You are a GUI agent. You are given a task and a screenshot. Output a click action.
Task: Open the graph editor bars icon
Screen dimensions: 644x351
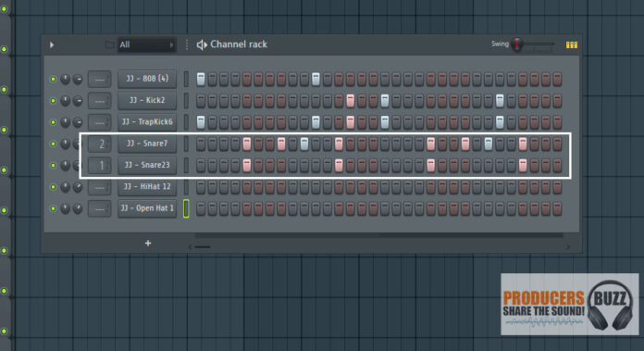click(x=571, y=44)
